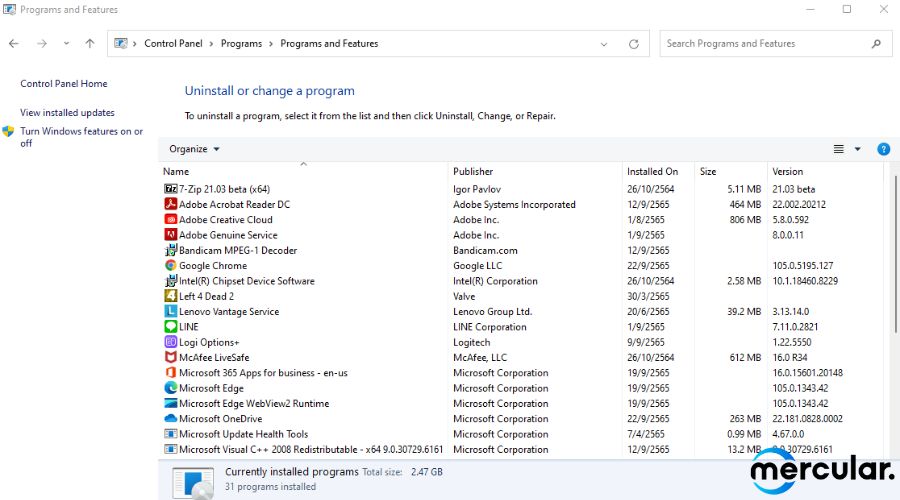The image size is (900, 500).
Task: Select the Google LLC publisher cell
Action: pyautogui.click(x=478, y=266)
